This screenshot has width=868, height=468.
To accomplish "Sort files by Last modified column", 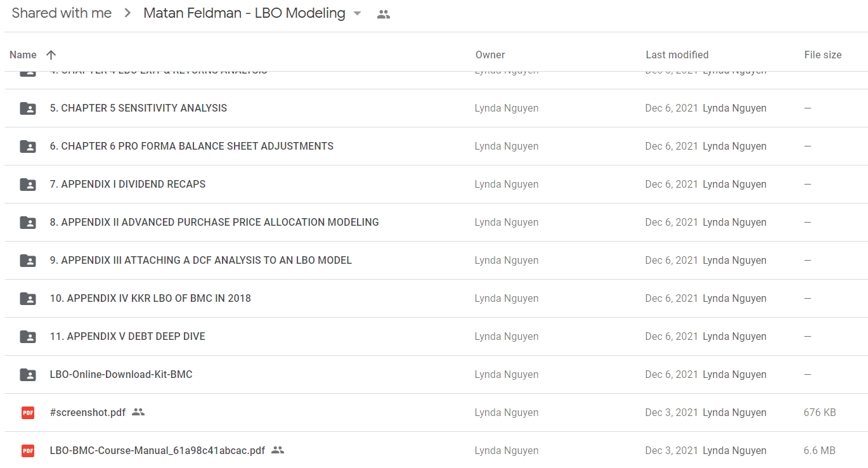I will tap(677, 55).
